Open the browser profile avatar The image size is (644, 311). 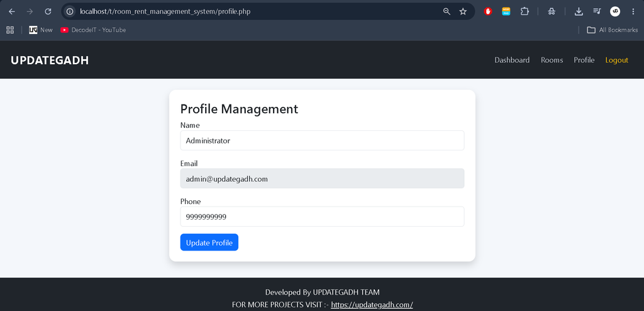pyautogui.click(x=615, y=11)
